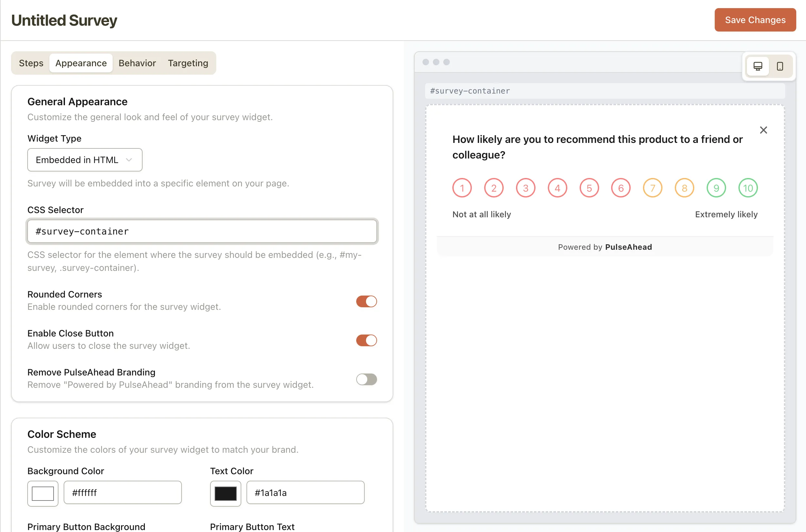Open the Appearance tab
The width and height of the screenshot is (806, 532).
81,63
